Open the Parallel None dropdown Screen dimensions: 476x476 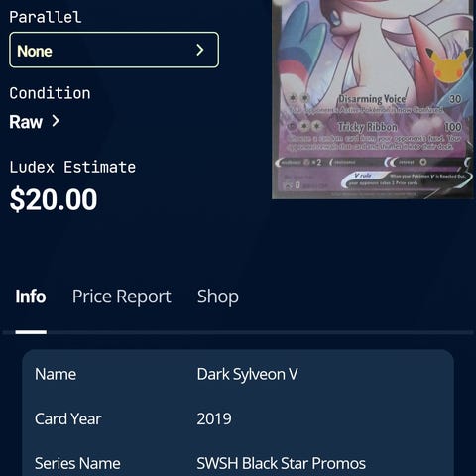point(114,50)
